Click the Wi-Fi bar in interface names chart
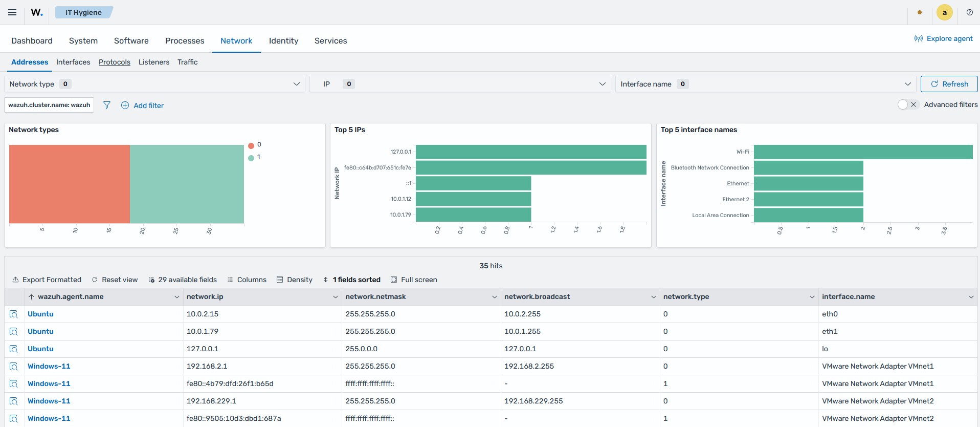Viewport: 980px width, 427px height. coord(863,152)
